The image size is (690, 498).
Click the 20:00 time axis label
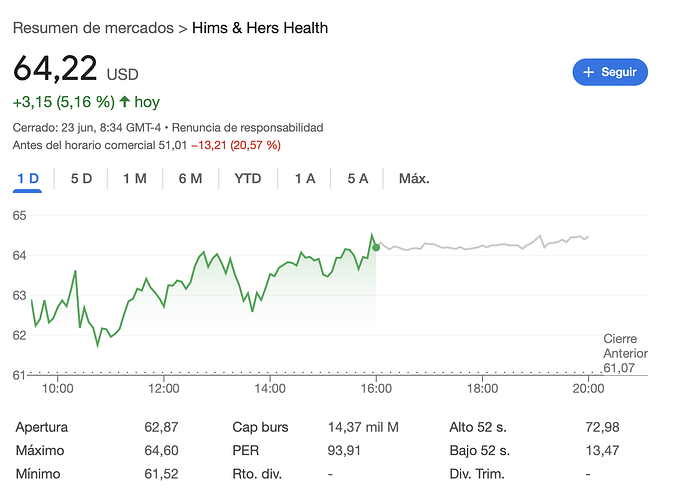[588, 388]
